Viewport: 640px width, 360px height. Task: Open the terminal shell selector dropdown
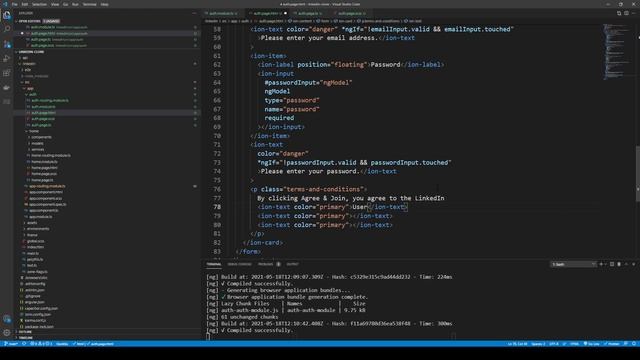click(573, 264)
